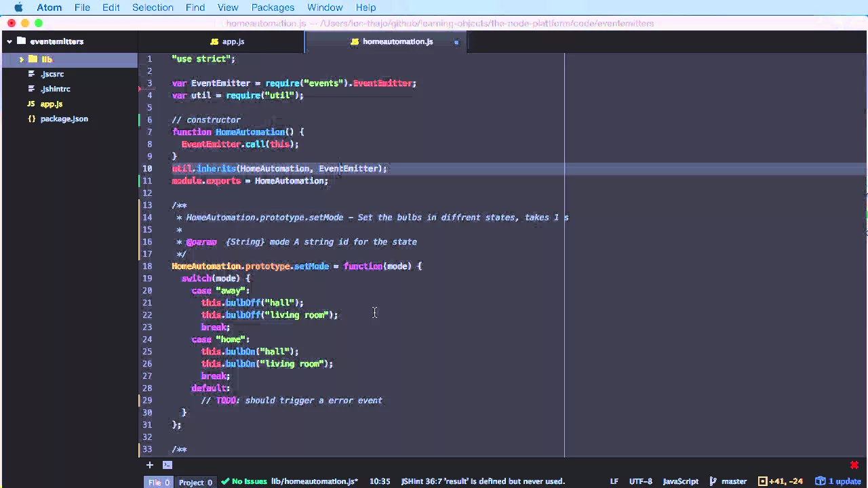Click the // constructor comment on line 6
868x488 pixels.
206,120
